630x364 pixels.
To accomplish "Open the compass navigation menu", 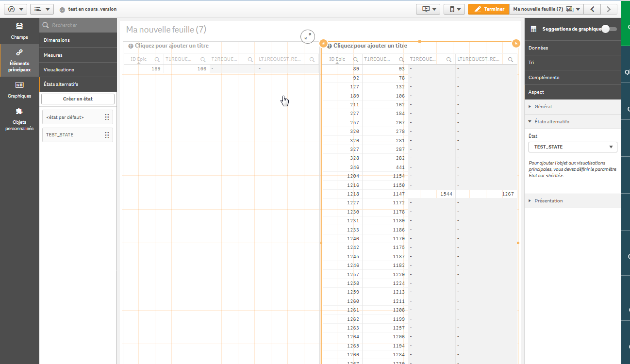I will 15,9.
